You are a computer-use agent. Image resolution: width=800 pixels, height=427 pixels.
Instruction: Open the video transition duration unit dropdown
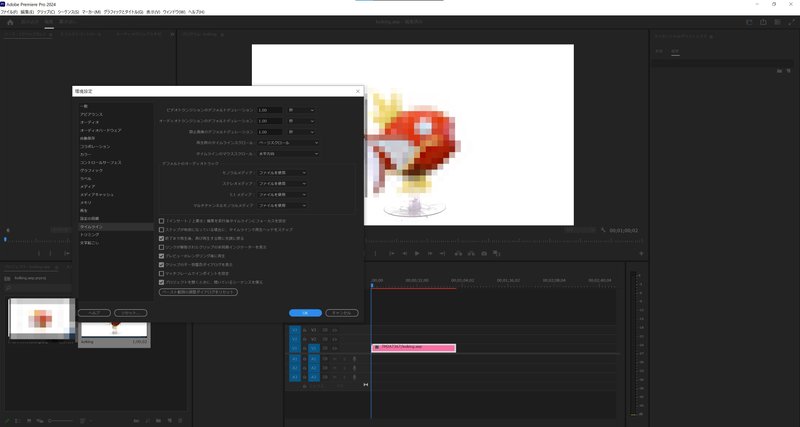tap(301, 110)
